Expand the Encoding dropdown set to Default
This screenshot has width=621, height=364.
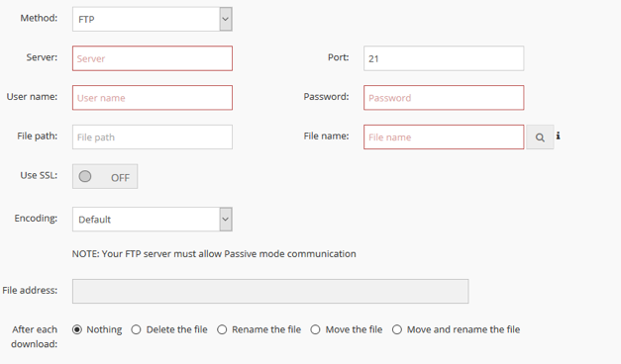(x=153, y=220)
